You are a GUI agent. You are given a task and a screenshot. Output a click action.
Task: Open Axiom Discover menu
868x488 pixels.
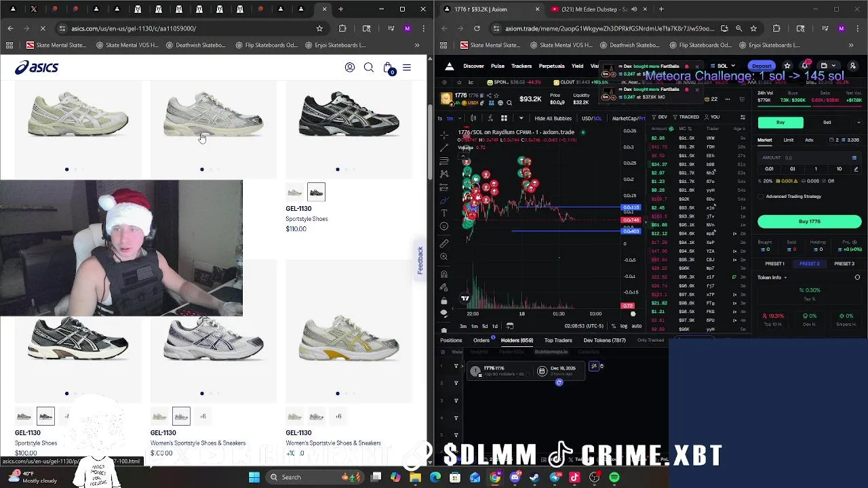[473, 66]
